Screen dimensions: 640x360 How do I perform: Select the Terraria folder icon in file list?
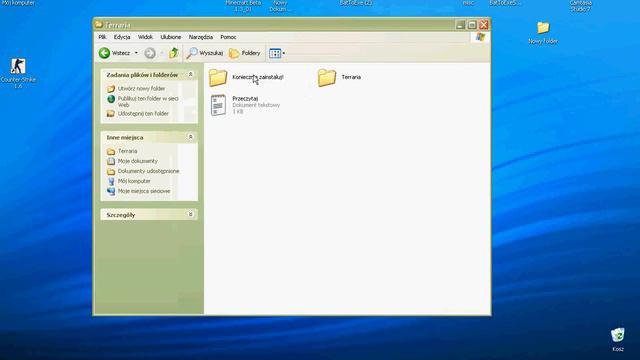click(327, 78)
